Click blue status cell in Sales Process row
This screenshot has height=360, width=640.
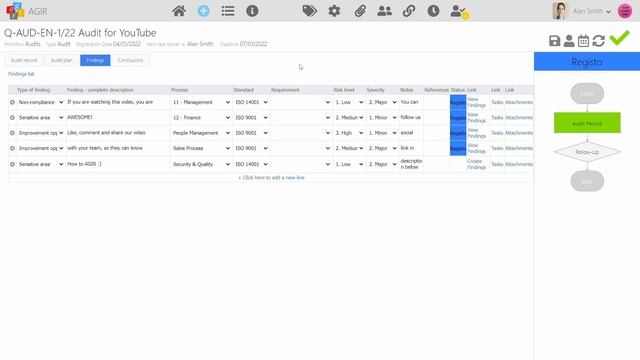click(458, 148)
